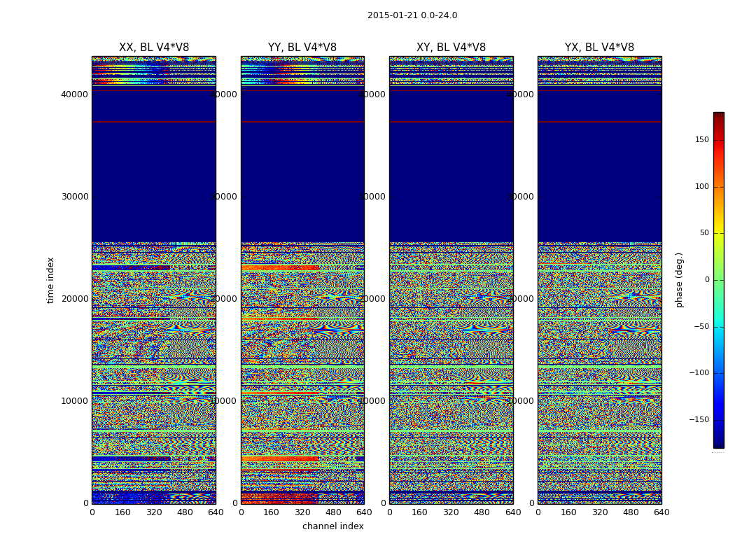
Task: Click the colorbar tick label '150'
Action: click(x=702, y=139)
